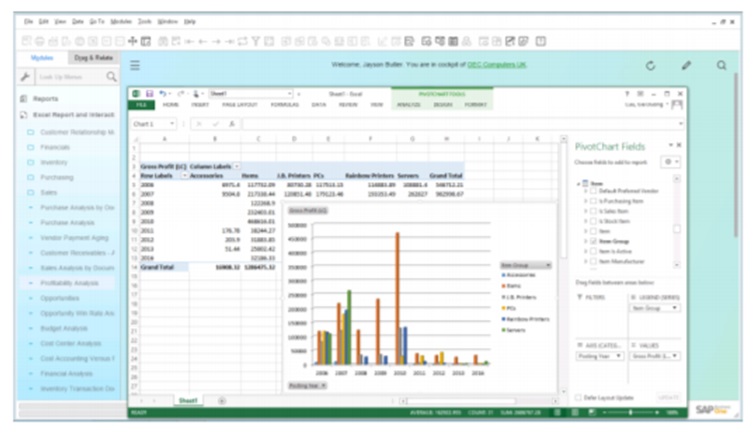Go to first record arrow in SAP toolbar
The image size is (754, 436).
189,41
